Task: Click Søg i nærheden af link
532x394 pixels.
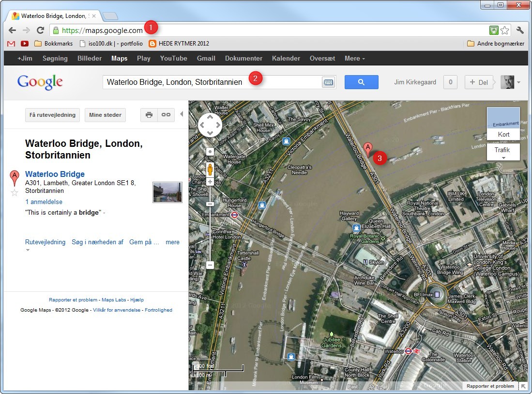Action: [97, 242]
